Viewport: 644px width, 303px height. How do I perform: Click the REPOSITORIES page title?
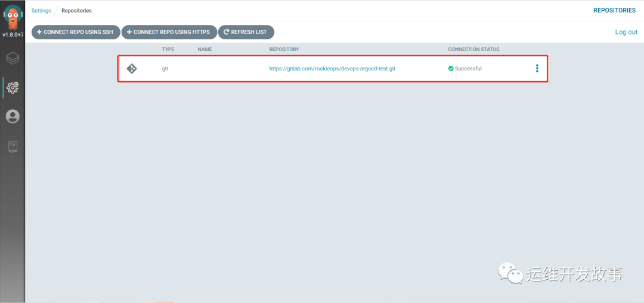[x=614, y=11]
